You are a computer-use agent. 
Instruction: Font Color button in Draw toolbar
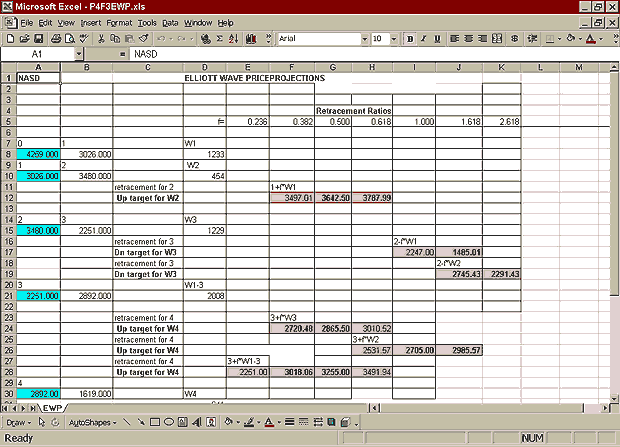[269, 422]
